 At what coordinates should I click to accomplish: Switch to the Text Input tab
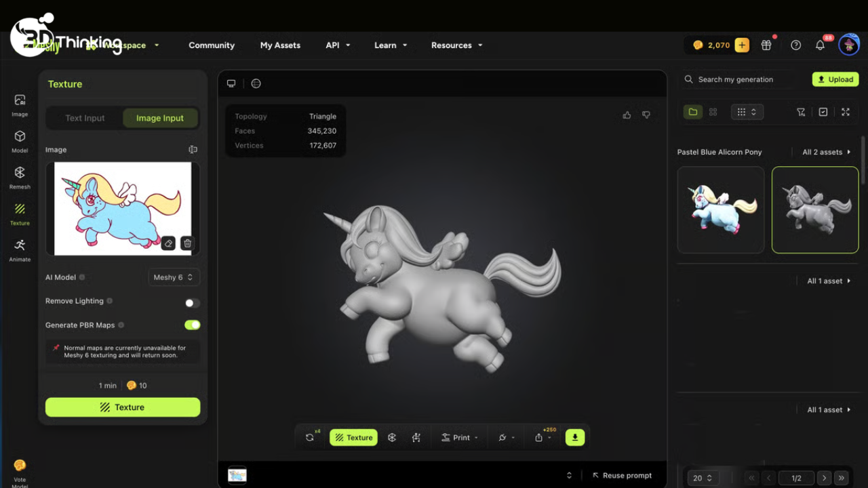click(85, 118)
